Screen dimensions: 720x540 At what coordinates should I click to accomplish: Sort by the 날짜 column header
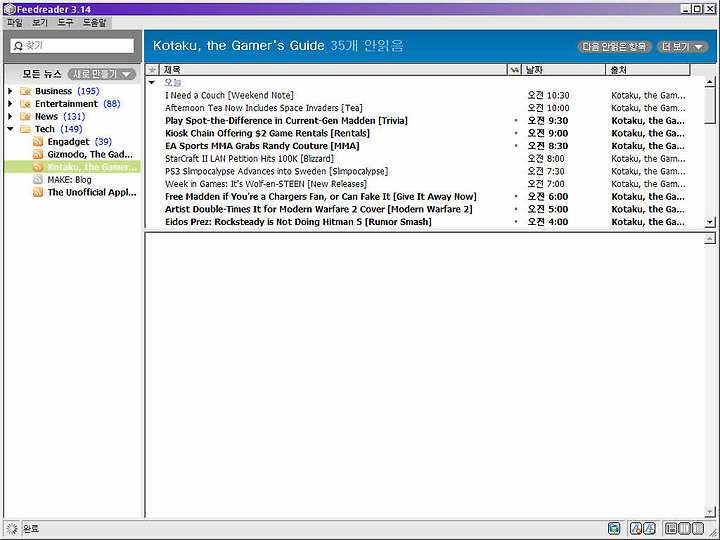tap(564, 70)
